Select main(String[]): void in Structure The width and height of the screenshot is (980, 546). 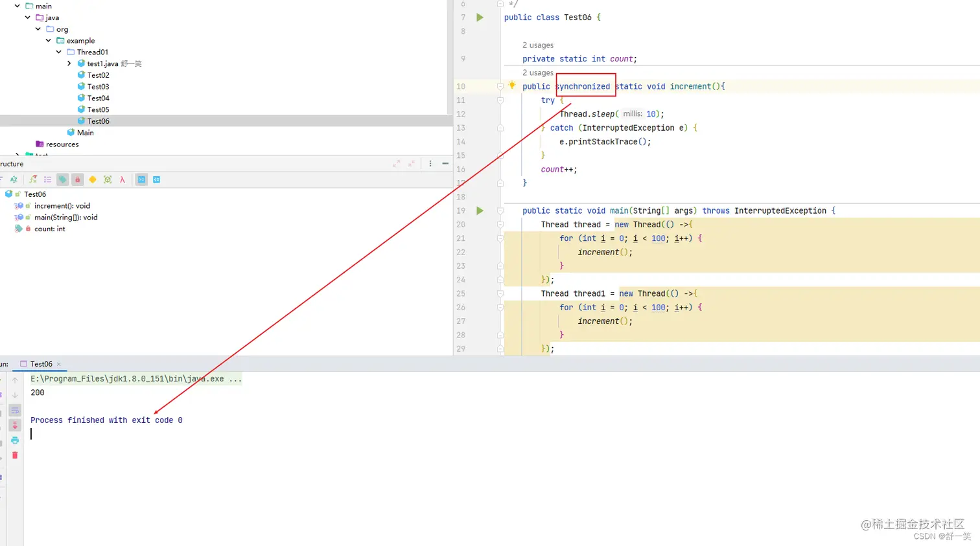(x=66, y=218)
